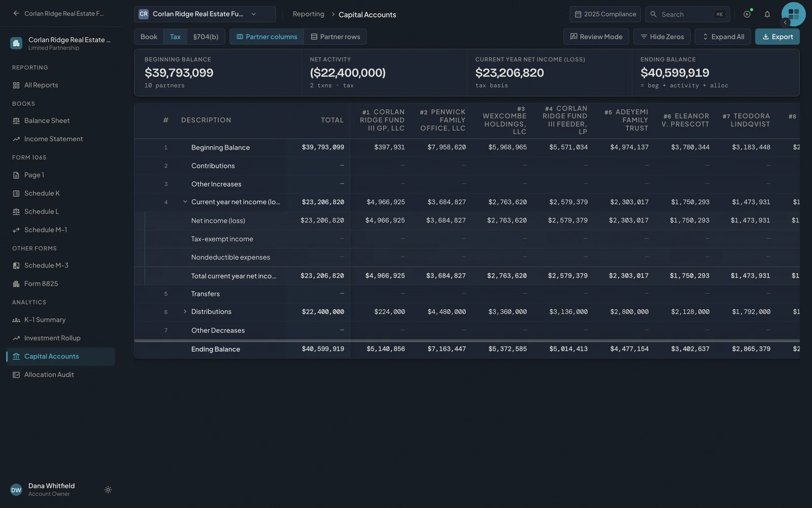
Task: Export the capital accounts report
Action: point(777,37)
